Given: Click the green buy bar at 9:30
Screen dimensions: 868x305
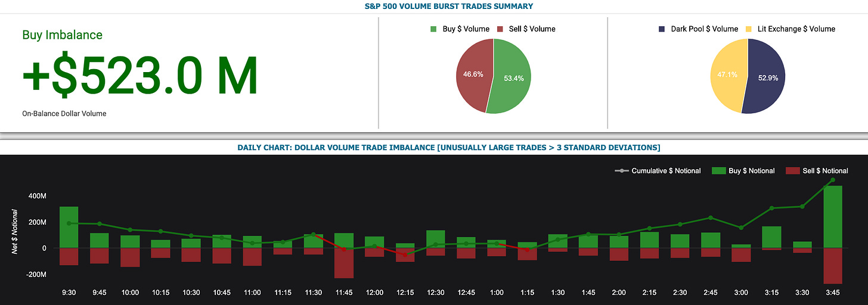Looking at the screenshot, I should click(69, 227).
